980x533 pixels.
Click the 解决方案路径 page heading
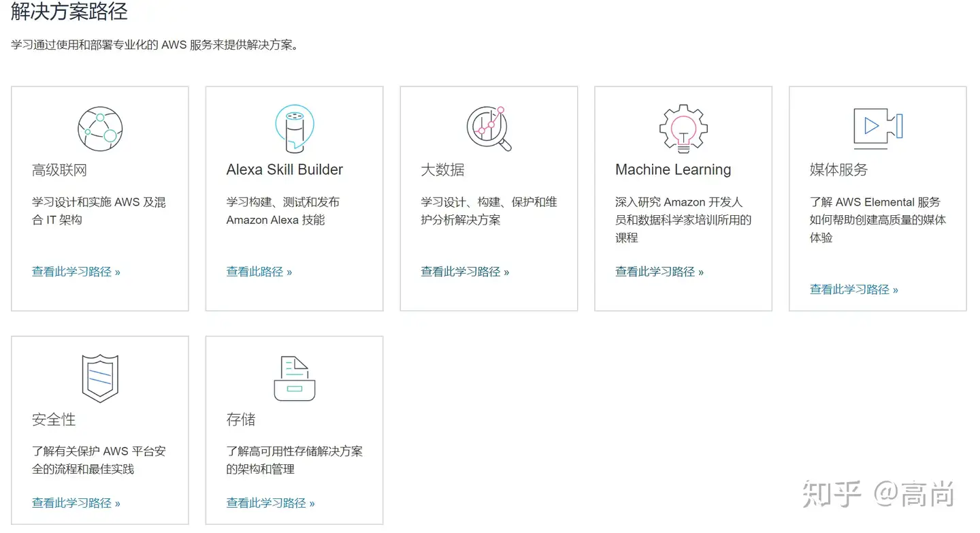pyautogui.click(x=69, y=12)
